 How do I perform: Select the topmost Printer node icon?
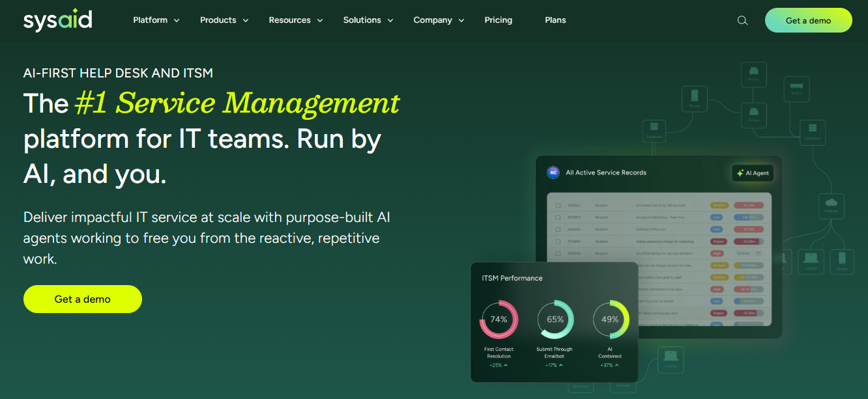tap(754, 74)
